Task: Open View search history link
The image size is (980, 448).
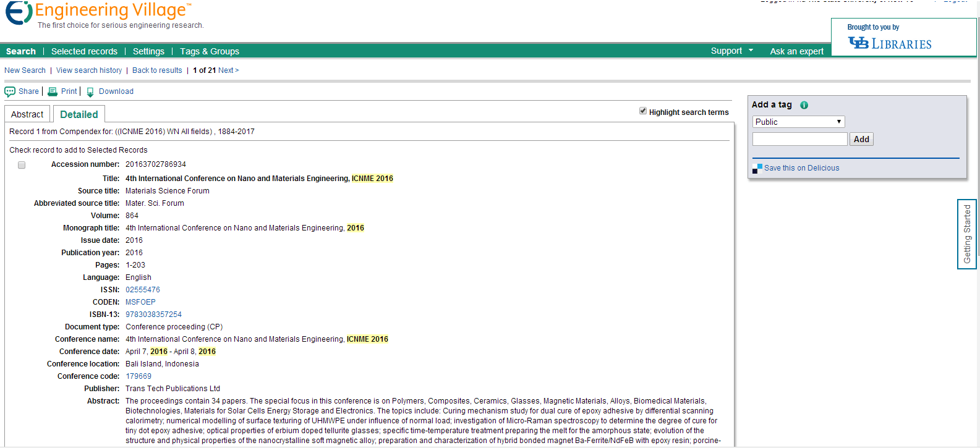Action: click(89, 70)
